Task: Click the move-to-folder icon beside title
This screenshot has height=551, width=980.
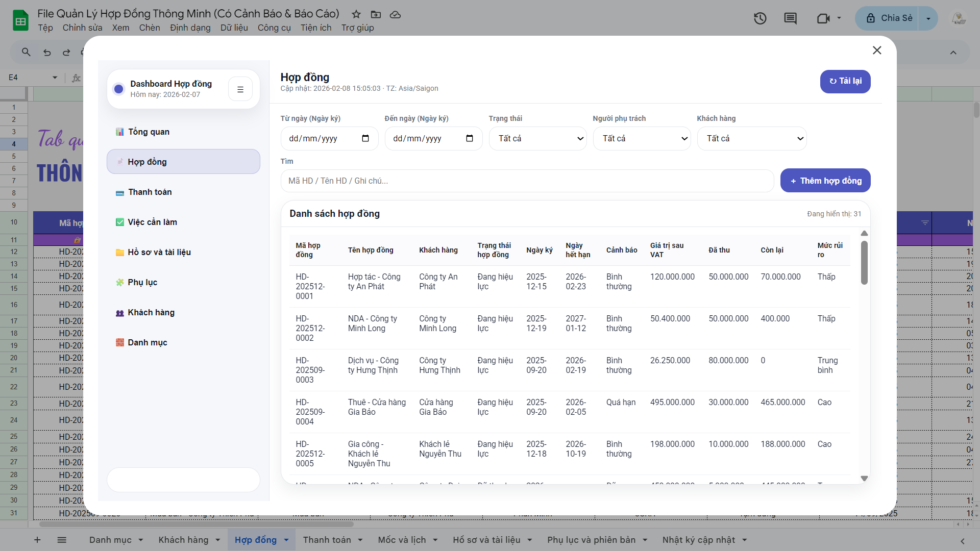Action: [x=376, y=14]
